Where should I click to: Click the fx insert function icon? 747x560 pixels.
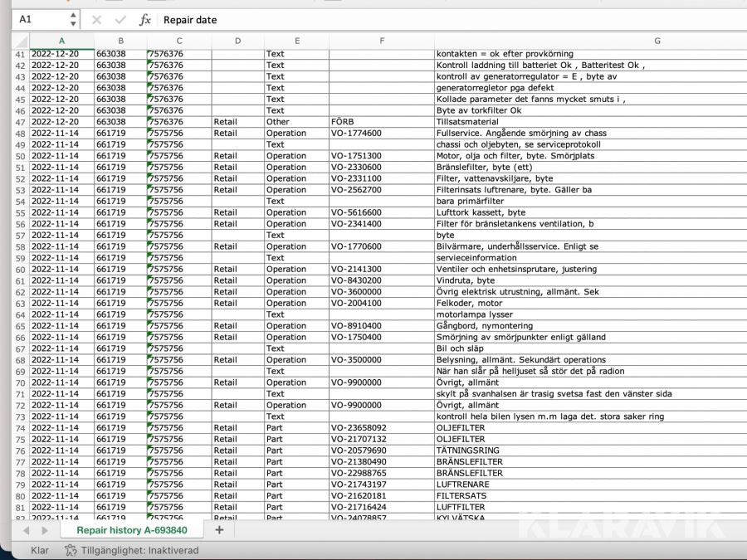coord(144,20)
